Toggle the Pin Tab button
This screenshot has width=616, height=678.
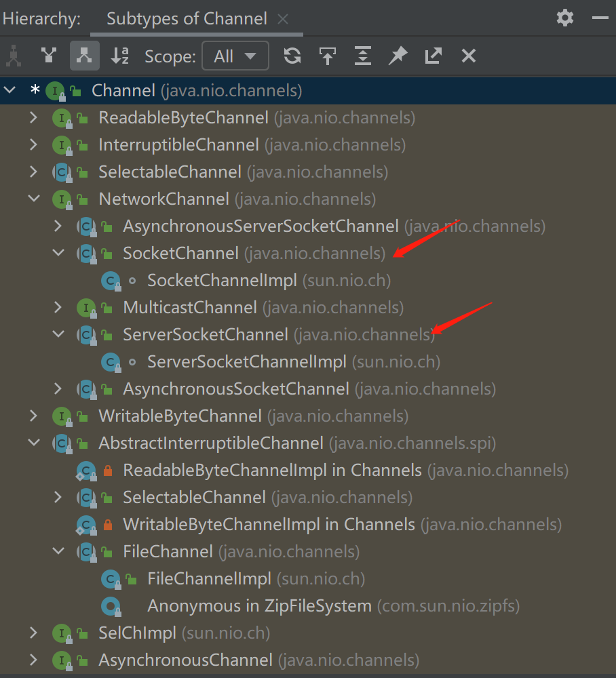coord(398,56)
